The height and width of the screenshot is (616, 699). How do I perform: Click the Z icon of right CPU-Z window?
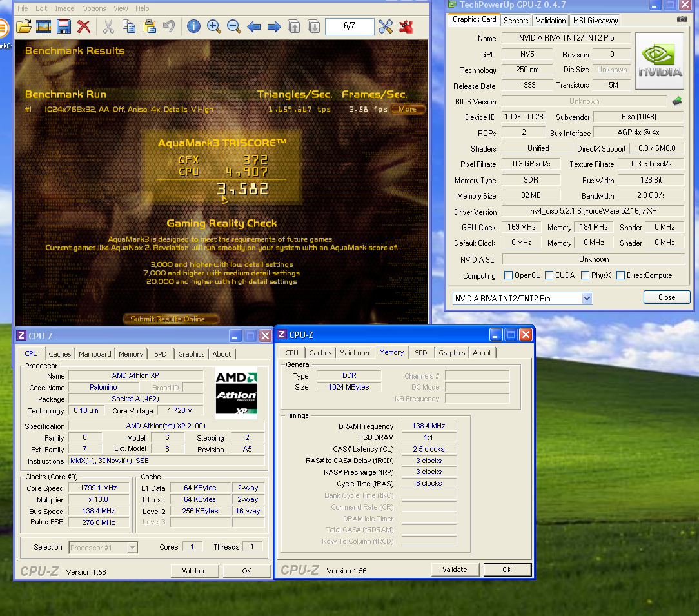click(282, 334)
